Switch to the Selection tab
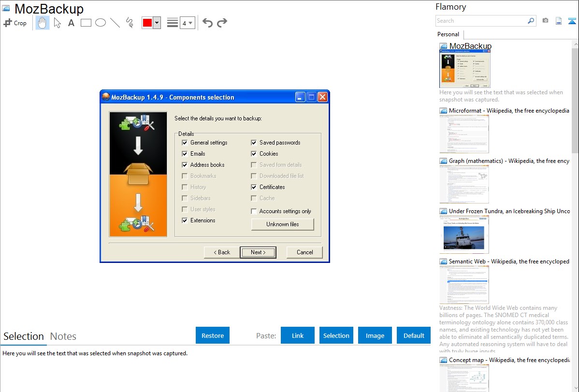Image resolution: width=579 pixels, height=392 pixels. click(24, 336)
